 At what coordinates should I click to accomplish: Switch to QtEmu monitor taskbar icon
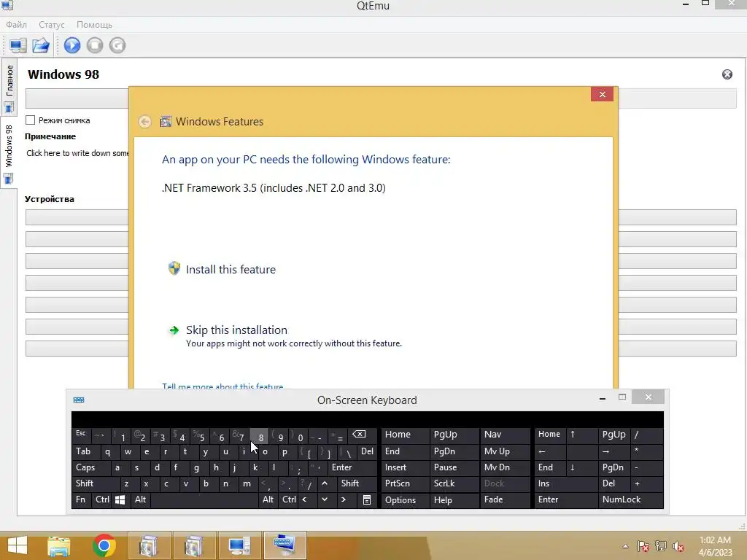pyautogui.click(x=239, y=545)
